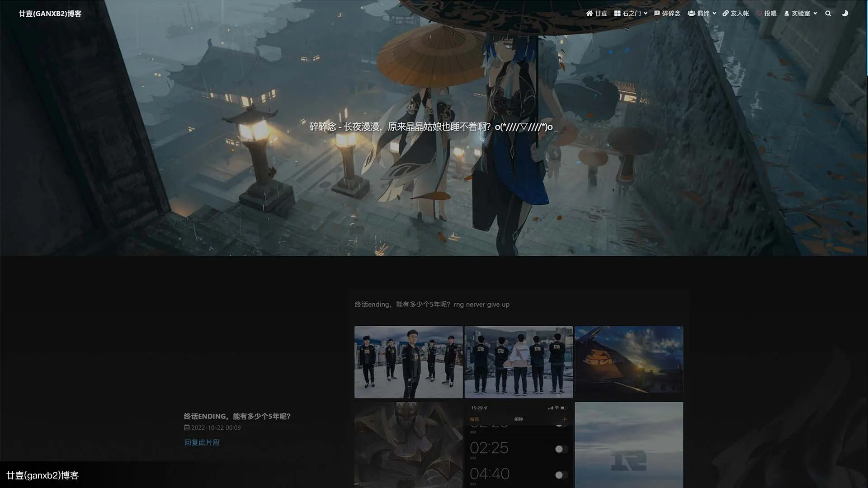This screenshot has width=868, height=488.
Task: Open the 实验室 menu item
Action: click(801, 14)
